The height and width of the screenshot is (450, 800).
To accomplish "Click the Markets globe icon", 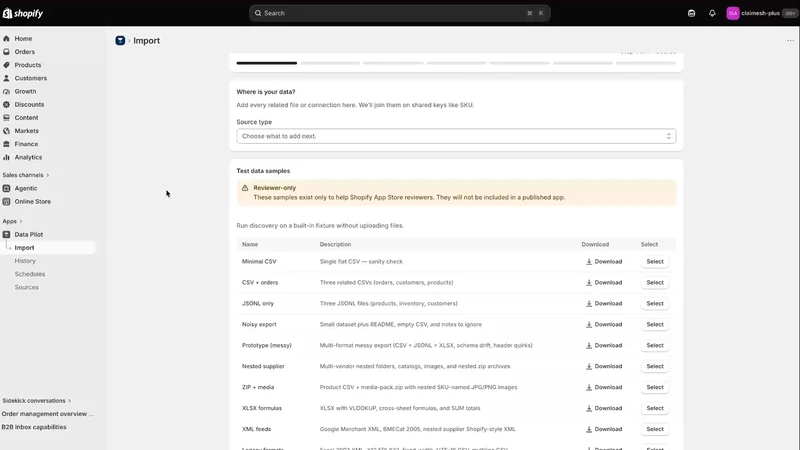I will click(x=6, y=131).
